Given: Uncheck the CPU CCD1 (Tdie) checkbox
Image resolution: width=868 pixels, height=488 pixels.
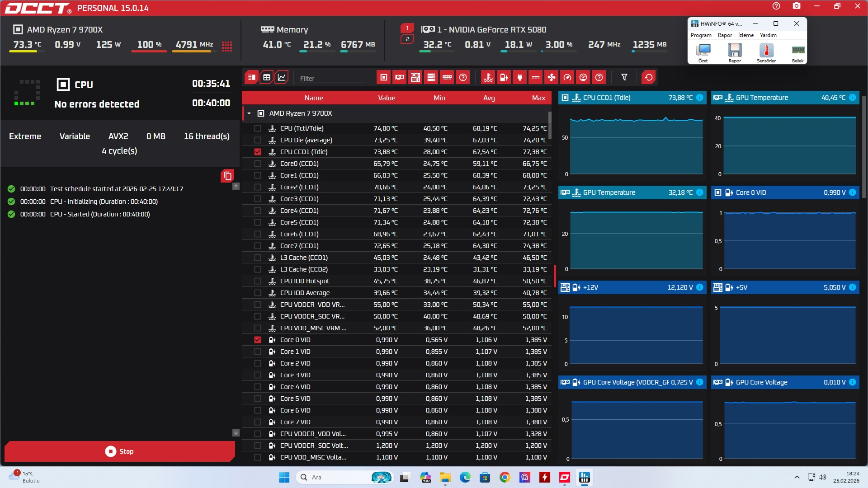Looking at the screenshot, I should [x=258, y=152].
